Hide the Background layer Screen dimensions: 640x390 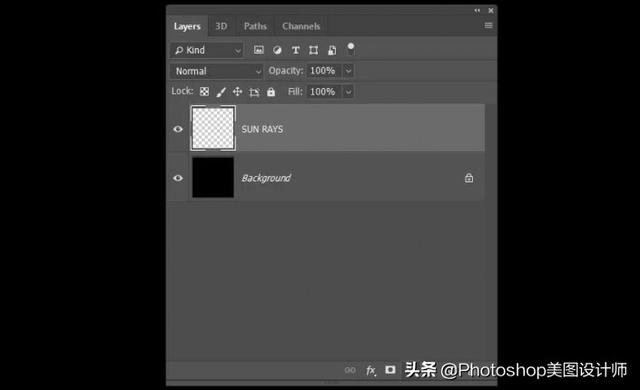point(178,178)
